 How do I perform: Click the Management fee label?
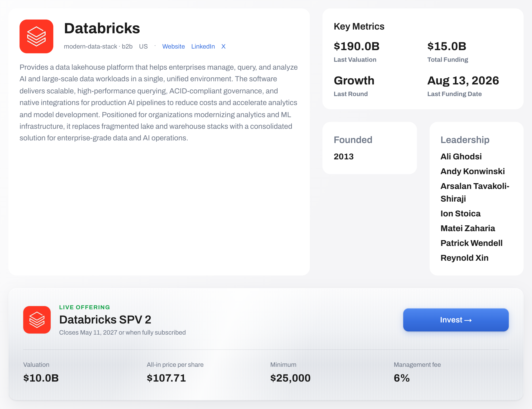coord(417,365)
